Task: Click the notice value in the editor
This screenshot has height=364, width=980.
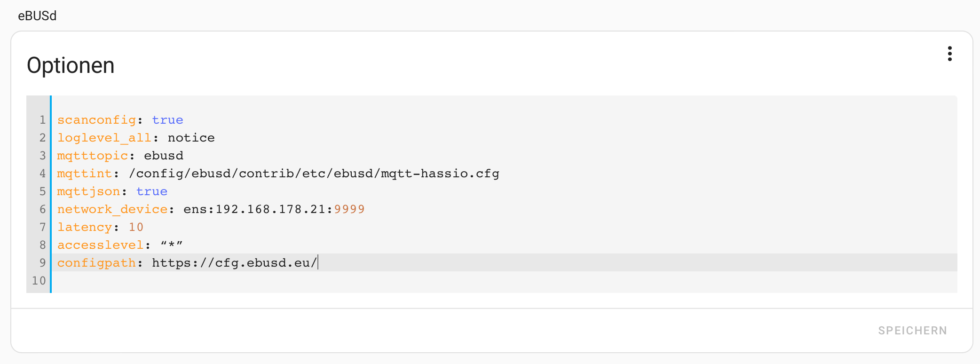Action: pos(191,138)
